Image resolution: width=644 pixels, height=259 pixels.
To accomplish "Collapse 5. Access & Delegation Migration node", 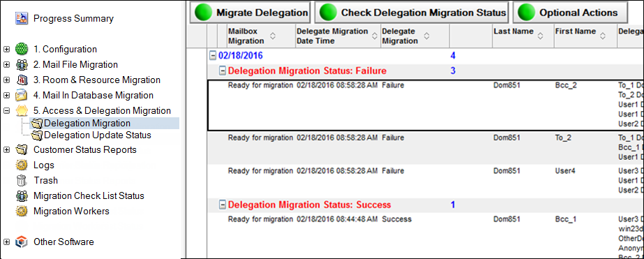I will 6,110.
